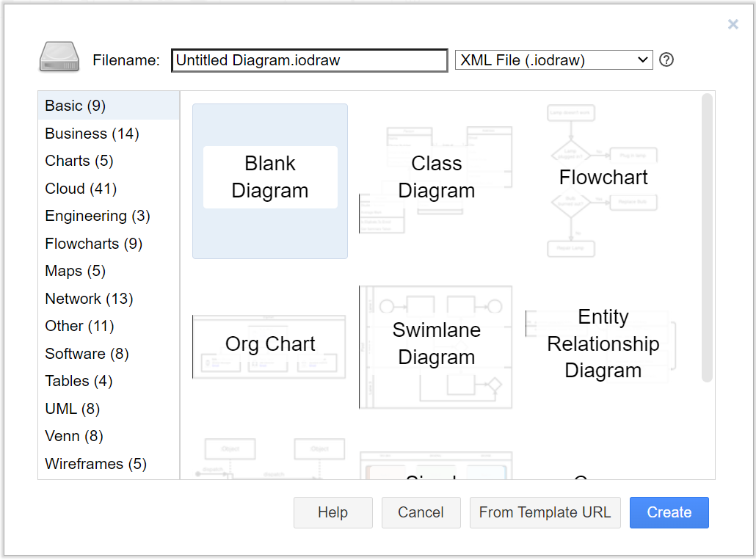The image size is (756, 560).
Task: Click the From Template URL button
Action: coord(545,512)
